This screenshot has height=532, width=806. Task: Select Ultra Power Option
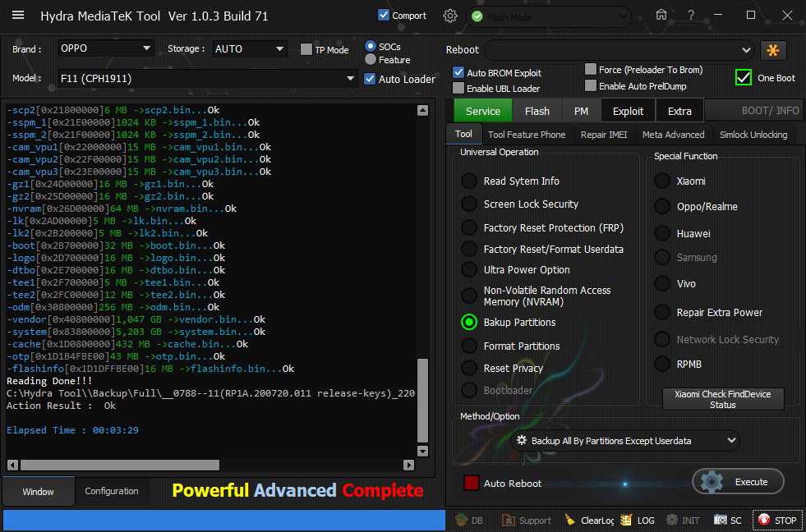469,269
